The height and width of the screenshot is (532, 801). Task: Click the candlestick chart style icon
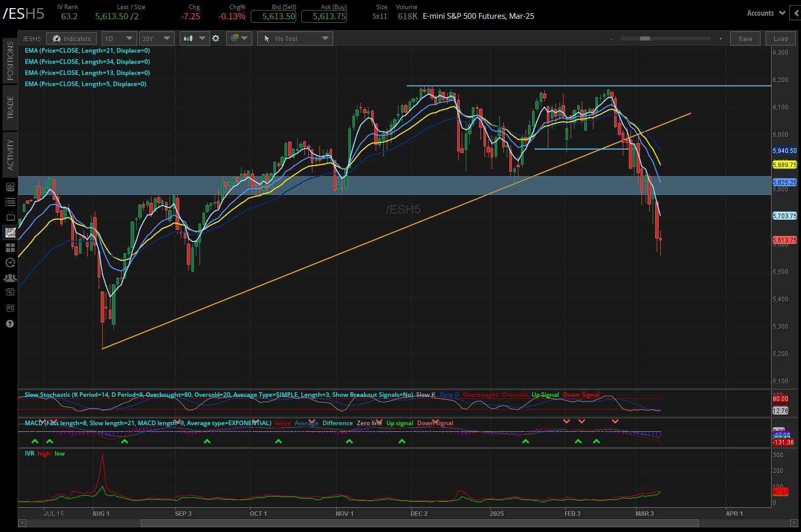(188, 38)
